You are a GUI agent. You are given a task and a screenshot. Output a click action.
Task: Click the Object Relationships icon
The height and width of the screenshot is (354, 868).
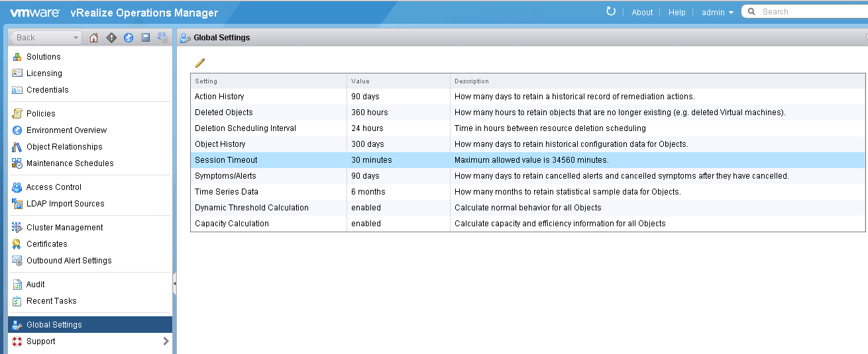coord(17,147)
